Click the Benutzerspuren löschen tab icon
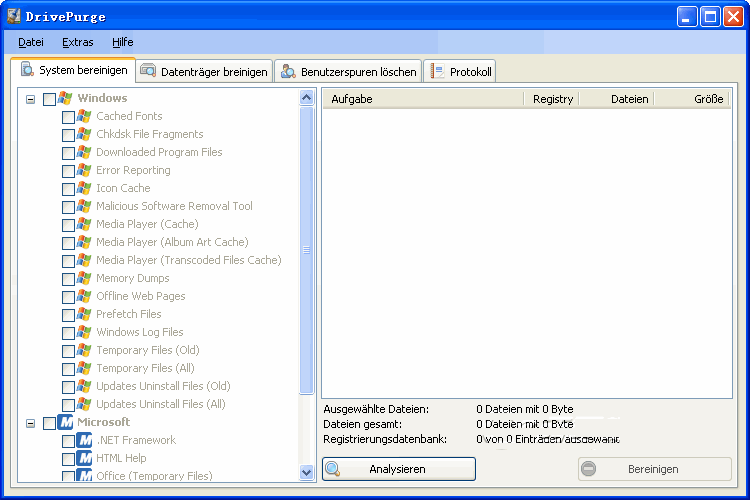750x500 pixels. (288, 71)
